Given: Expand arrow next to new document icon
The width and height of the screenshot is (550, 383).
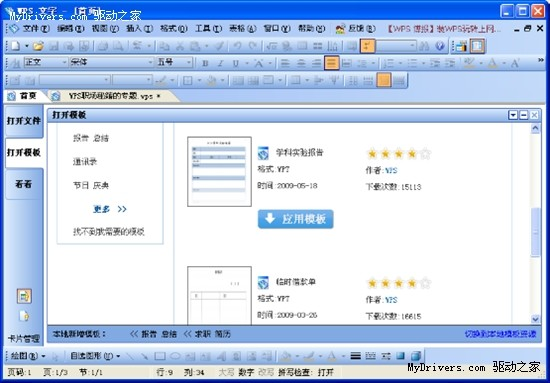Looking at the screenshot, I should [x=27, y=46].
